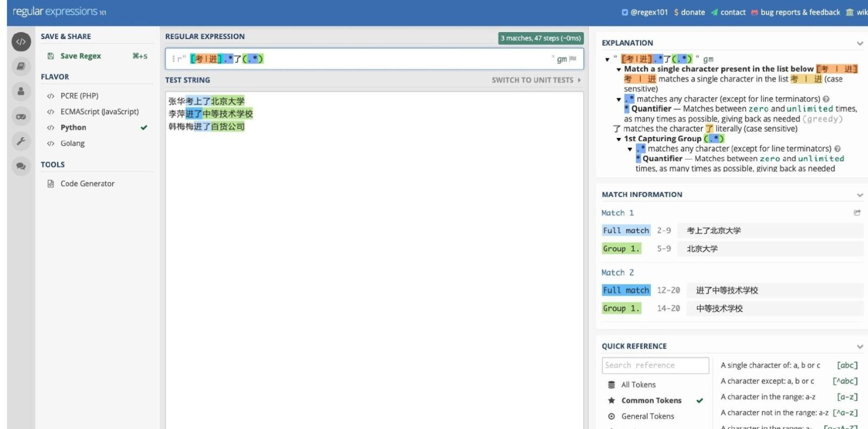This screenshot has height=429, width=868.
Task: Click the Save Regex floppy icon
Action: point(50,56)
